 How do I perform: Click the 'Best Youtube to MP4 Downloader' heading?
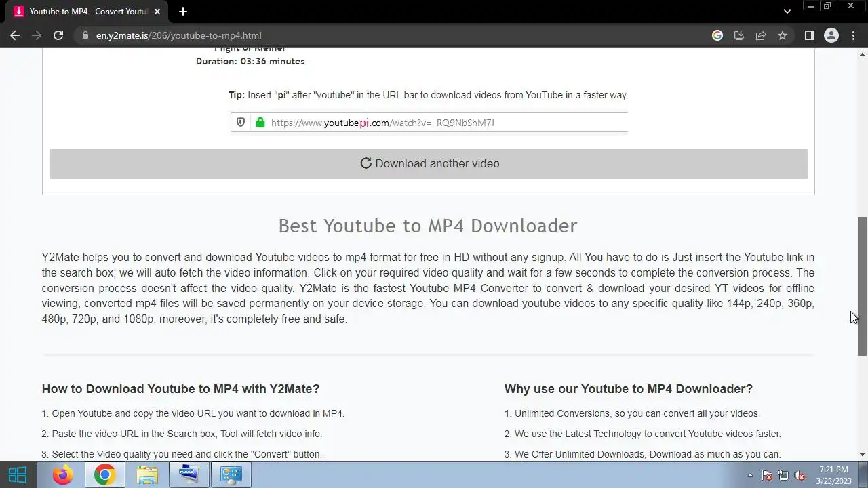(x=428, y=226)
